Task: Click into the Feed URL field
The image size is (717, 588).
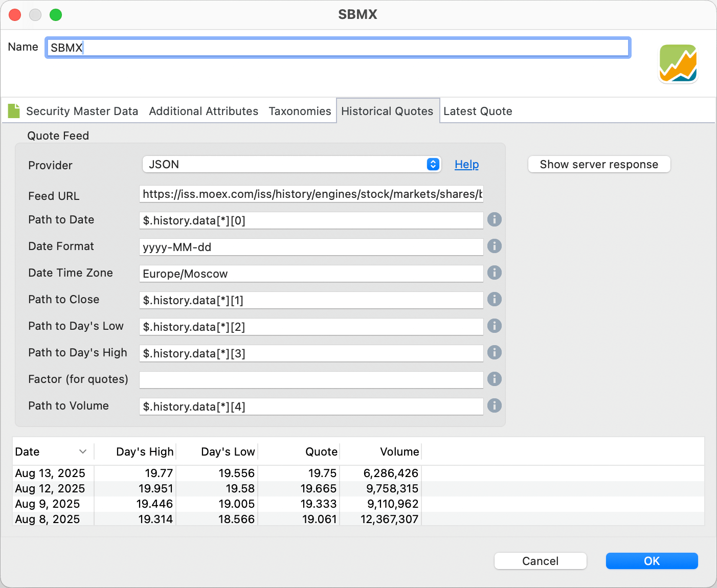Action: pyautogui.click(x=311, y=194)
